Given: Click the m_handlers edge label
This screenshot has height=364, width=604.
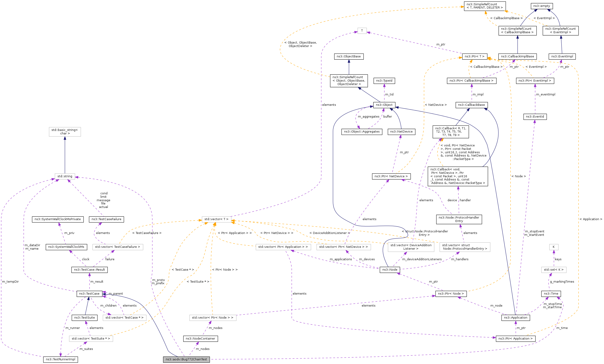Looking at the screenshot, I should coord(460,259).
